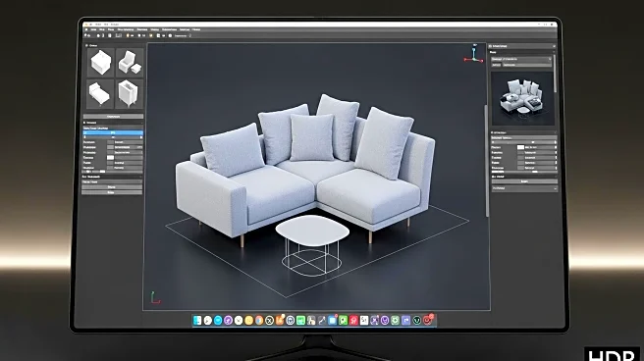Viewport: 644px width, 361px height.
Task: Collapse the right panel header arrow
Action: click(554, 46)
